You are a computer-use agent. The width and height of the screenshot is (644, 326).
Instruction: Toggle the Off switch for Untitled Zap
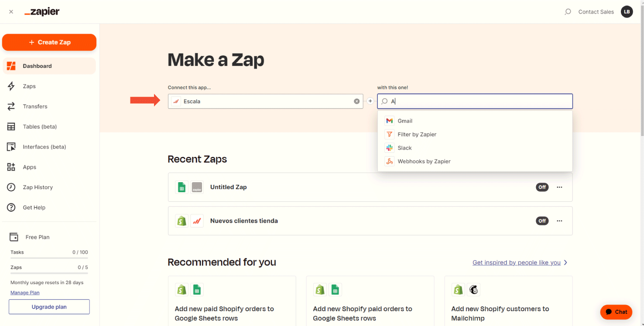542,187
